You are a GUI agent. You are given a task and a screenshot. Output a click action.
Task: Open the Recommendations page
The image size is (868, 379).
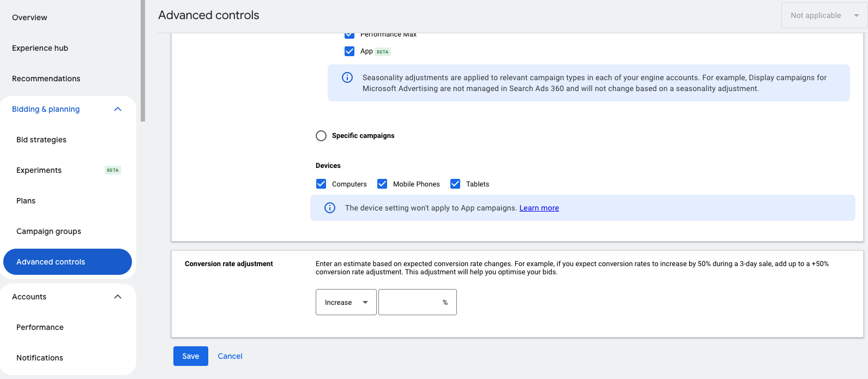tap(46, 79)
